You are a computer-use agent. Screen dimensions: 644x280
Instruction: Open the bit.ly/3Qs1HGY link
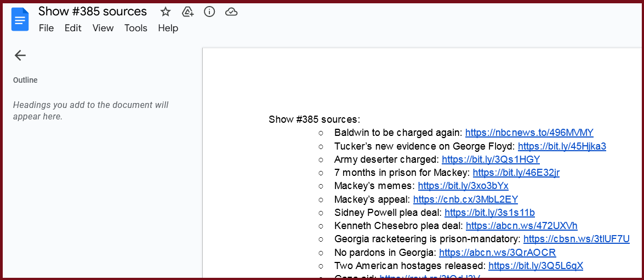pyautogui.click(x=491, y=159)
